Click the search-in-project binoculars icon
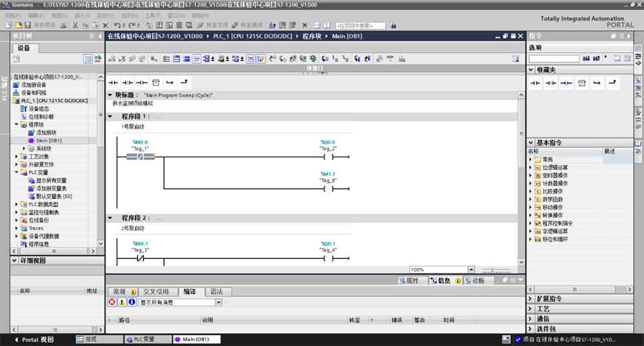 point(393,26)
